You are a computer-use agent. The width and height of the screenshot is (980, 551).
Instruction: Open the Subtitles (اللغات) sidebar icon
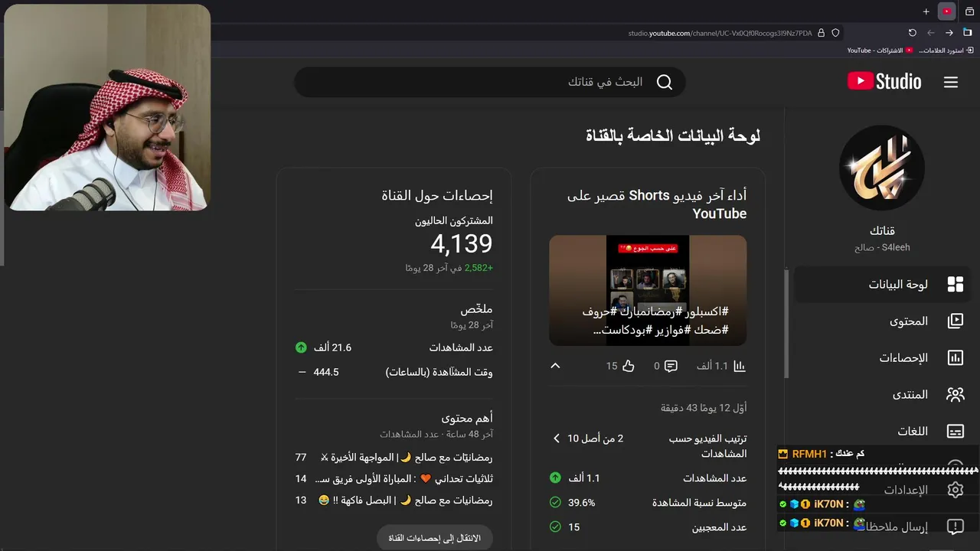click(955, 432)
